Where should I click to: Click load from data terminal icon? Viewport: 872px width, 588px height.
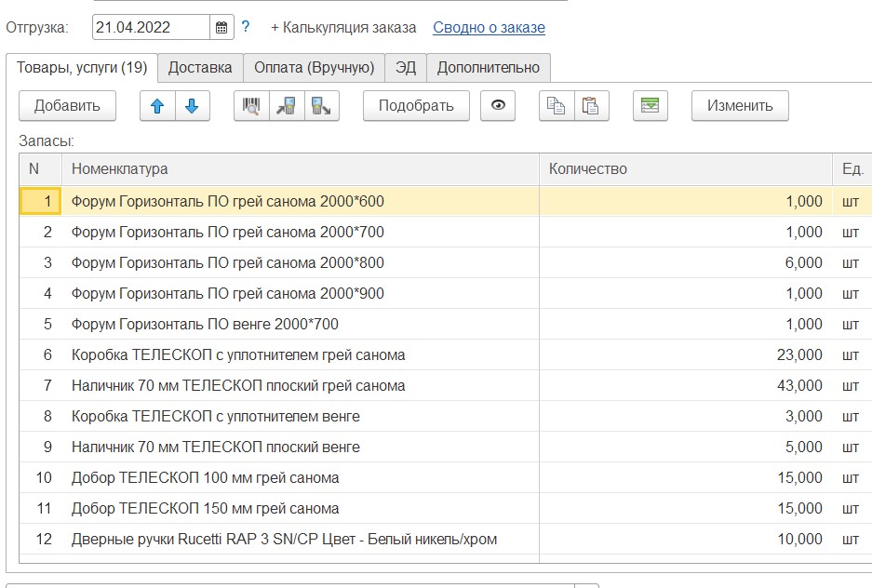(286, 106)
